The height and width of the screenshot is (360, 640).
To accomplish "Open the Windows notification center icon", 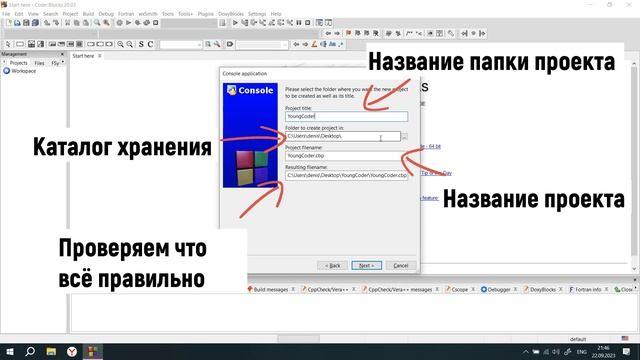I will point(627,351).
